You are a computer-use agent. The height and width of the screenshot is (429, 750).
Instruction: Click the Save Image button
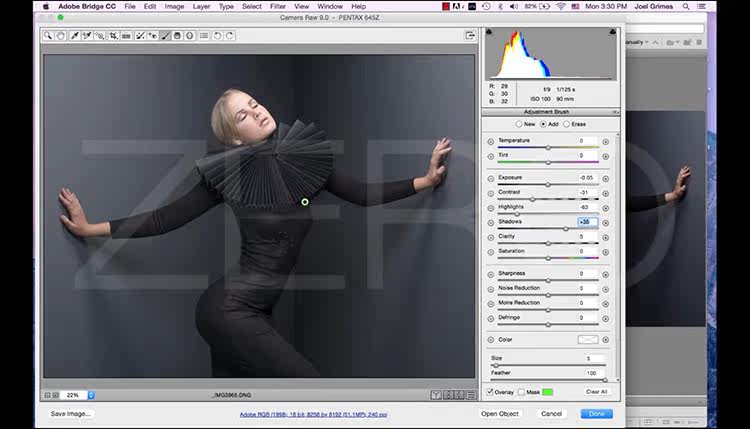[70, 414]
